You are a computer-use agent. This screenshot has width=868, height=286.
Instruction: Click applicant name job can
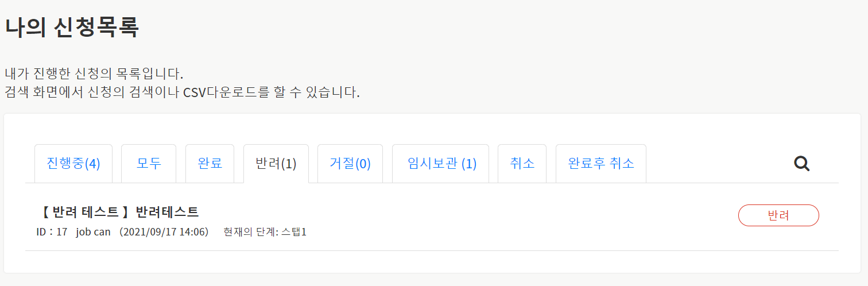click(x=93, y=233)
